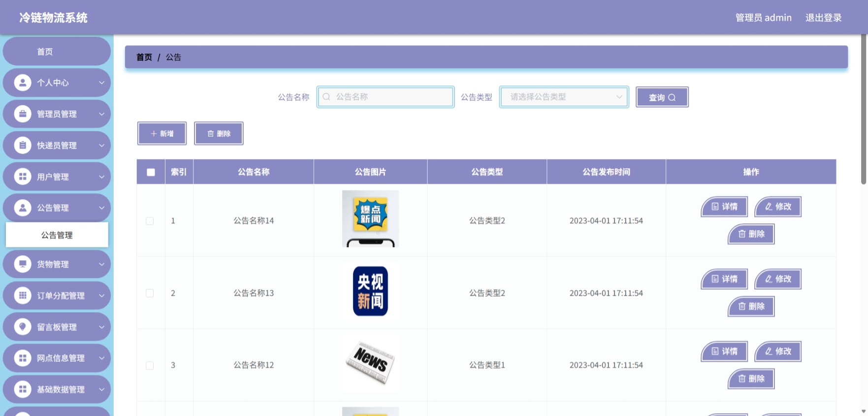The width and height of the screenshot is (868, 416).
Task: Click the 快递员管理 clipboard icon
Action: [x=23, y=145]
